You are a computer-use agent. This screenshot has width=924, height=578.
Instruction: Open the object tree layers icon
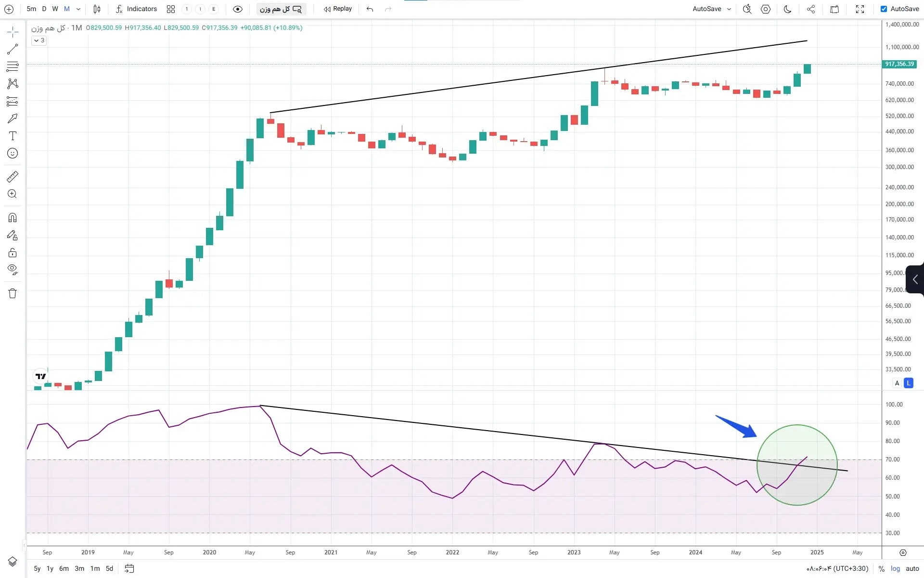(13, 562)
